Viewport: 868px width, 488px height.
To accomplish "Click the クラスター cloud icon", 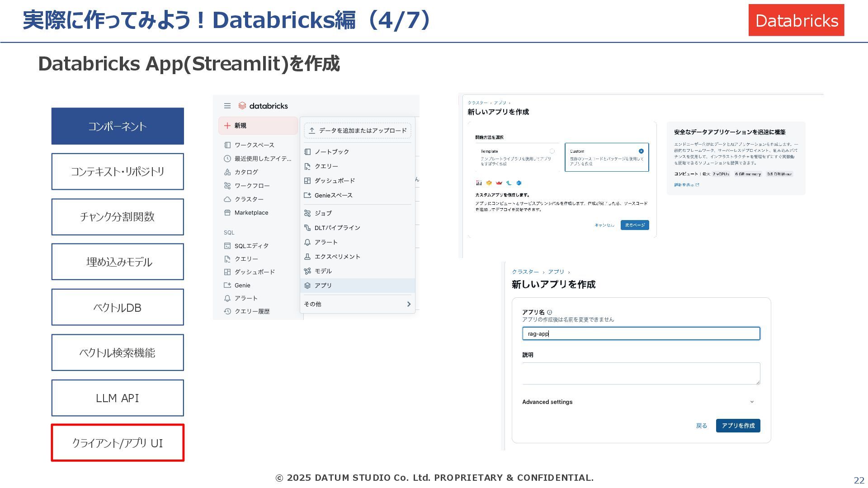I will (x=227, y=199).
